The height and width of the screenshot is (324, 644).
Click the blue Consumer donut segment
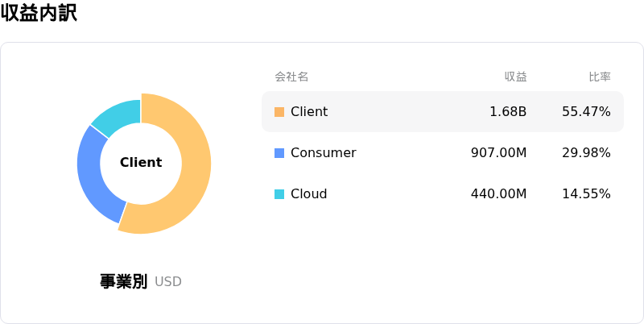click(x=94, y=172)
